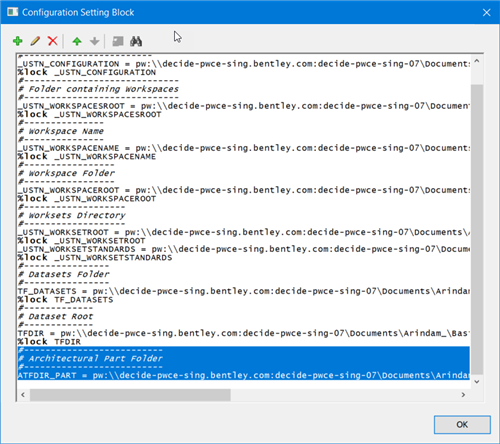Click the green plus Add icon
Screen dimensions: 500x444
(18, 41)
